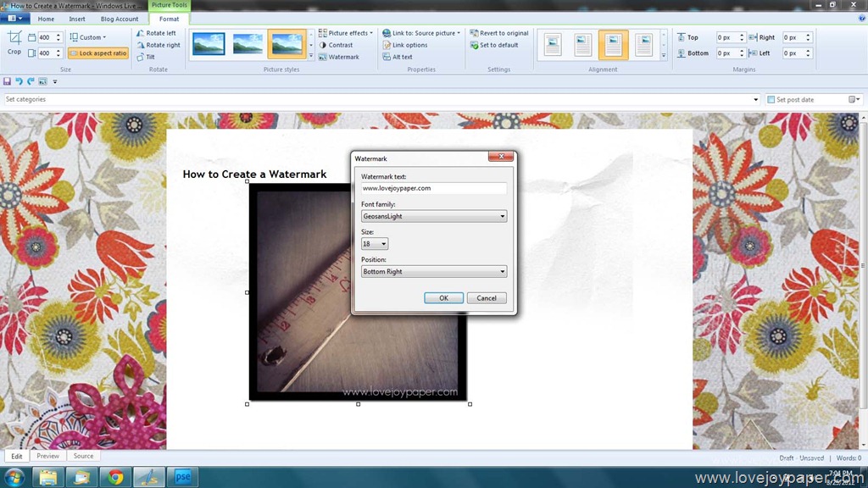Click Bottom margin value field
The height and width of the screenshot is (488, 868).
click(x=726, y=53)
